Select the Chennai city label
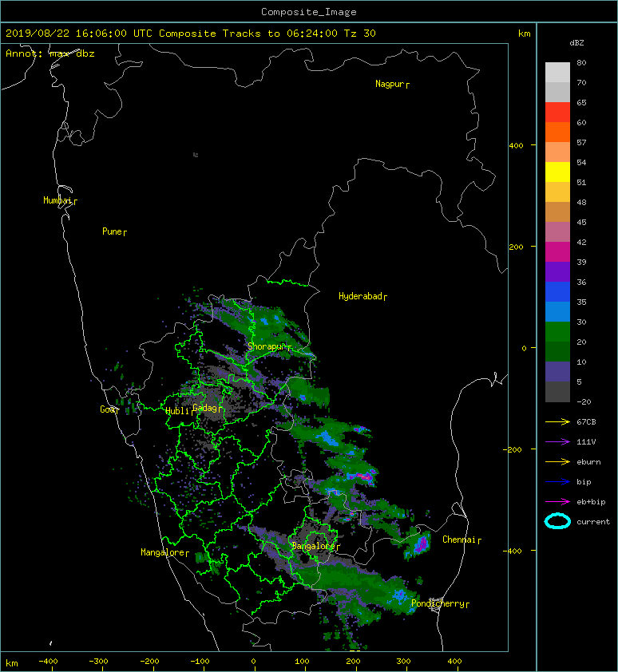 (462, 540)
